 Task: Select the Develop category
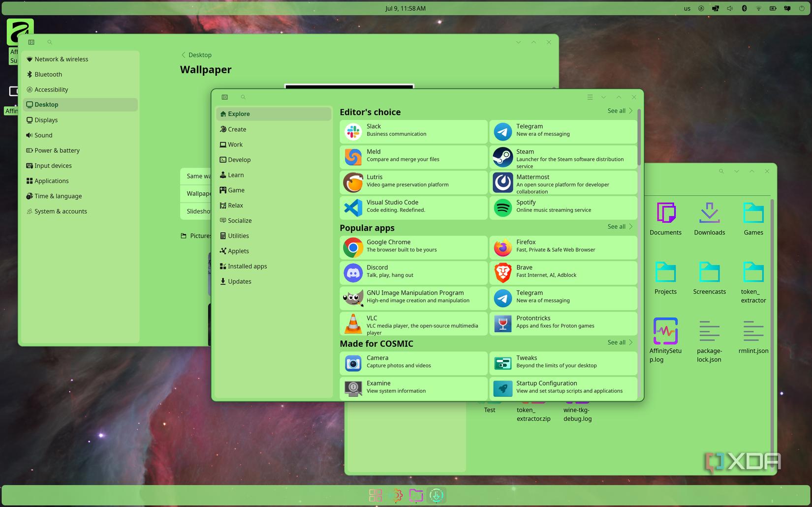274,159
